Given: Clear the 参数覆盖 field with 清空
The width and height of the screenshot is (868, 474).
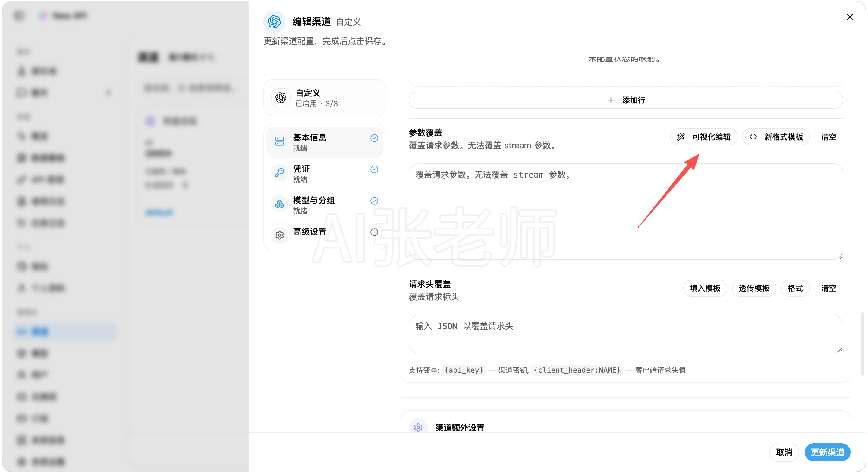Looking at the screenshot, I should 829,137.
